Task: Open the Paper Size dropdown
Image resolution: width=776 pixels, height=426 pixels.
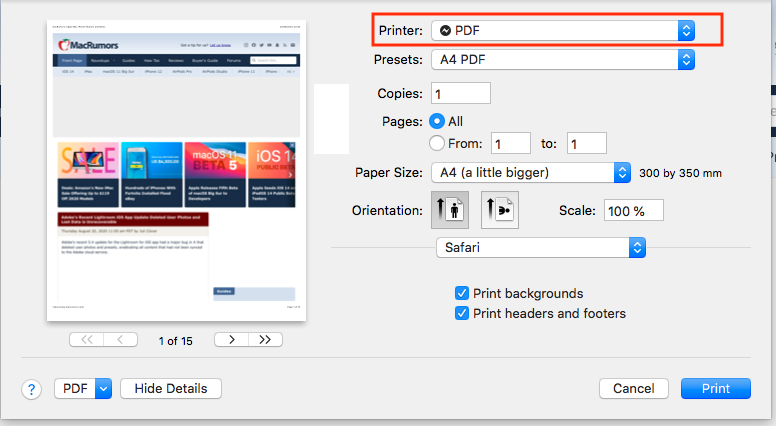Action: [x=531, y=173]
